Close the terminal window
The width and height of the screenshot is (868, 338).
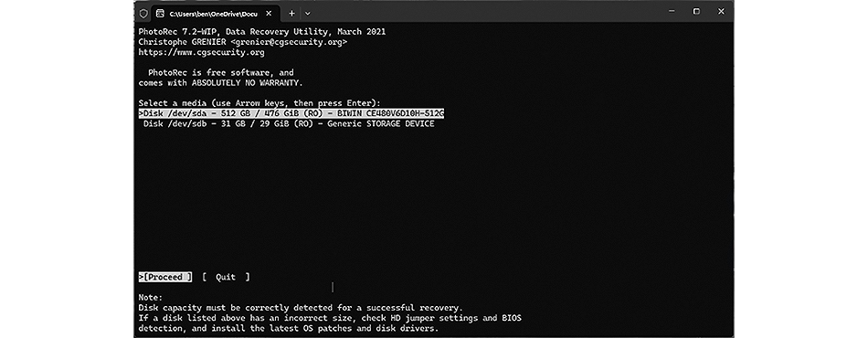coord(721,11)
